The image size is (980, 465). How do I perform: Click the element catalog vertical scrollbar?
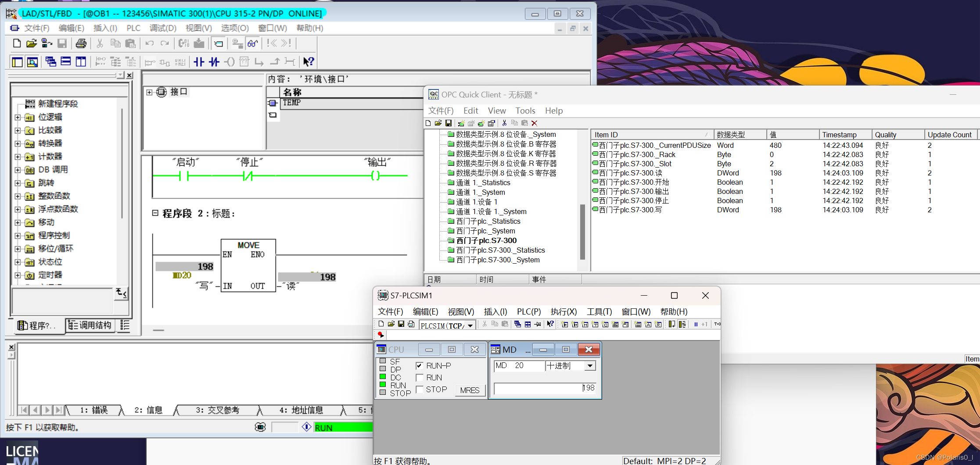[122, 162]
